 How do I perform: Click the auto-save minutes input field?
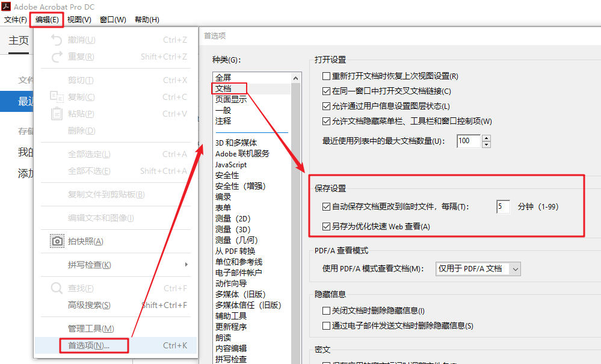(503, 207)
